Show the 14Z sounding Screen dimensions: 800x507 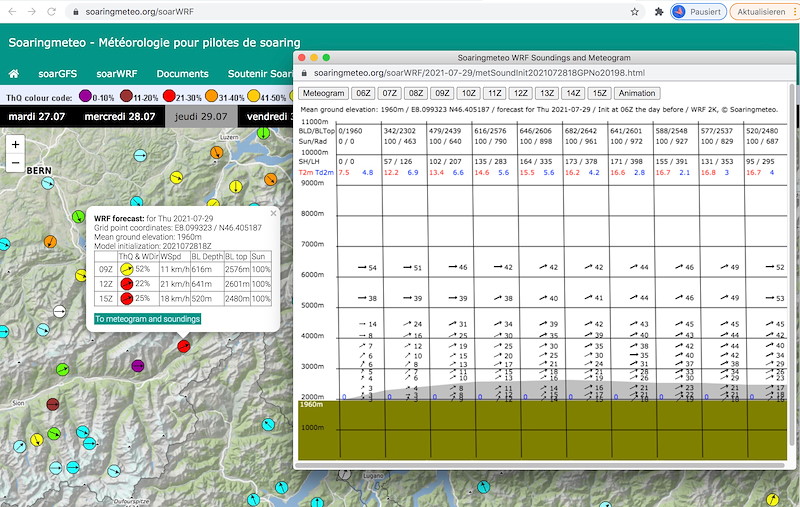[x=573, y=93]
